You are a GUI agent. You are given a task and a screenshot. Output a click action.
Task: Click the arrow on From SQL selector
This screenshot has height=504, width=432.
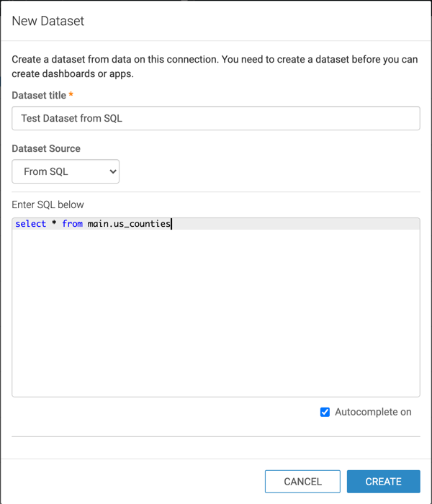(x=112, y=171)
